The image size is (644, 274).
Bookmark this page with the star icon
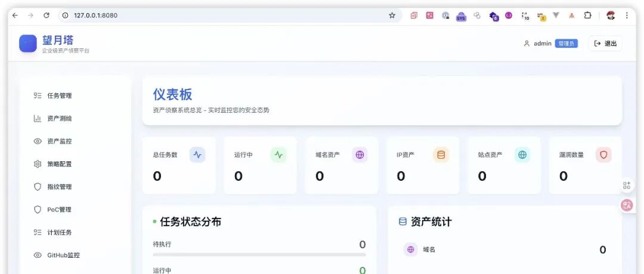click(392, 16)
